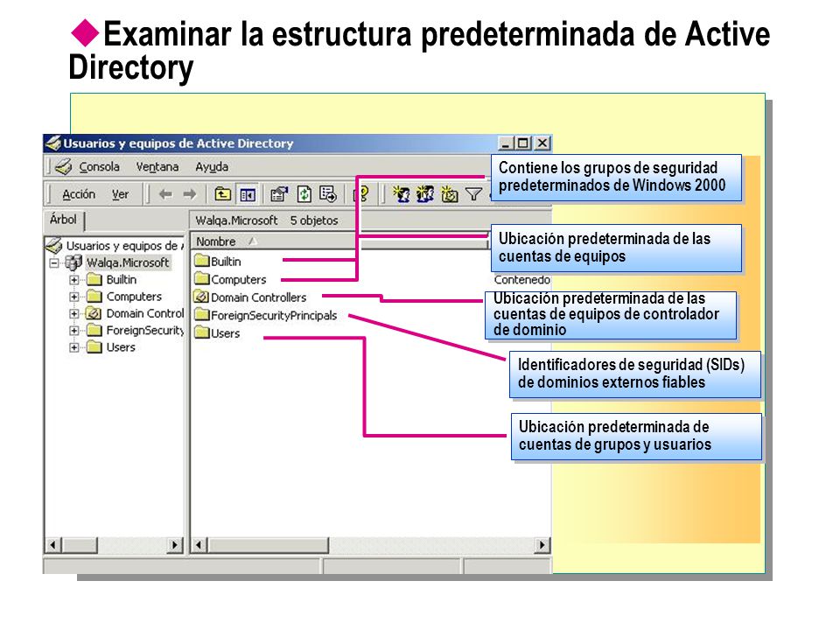This screenshot has width=840, height=630.
Task: Expand the Domain Controllers tree node
Action: pos(73,314)
